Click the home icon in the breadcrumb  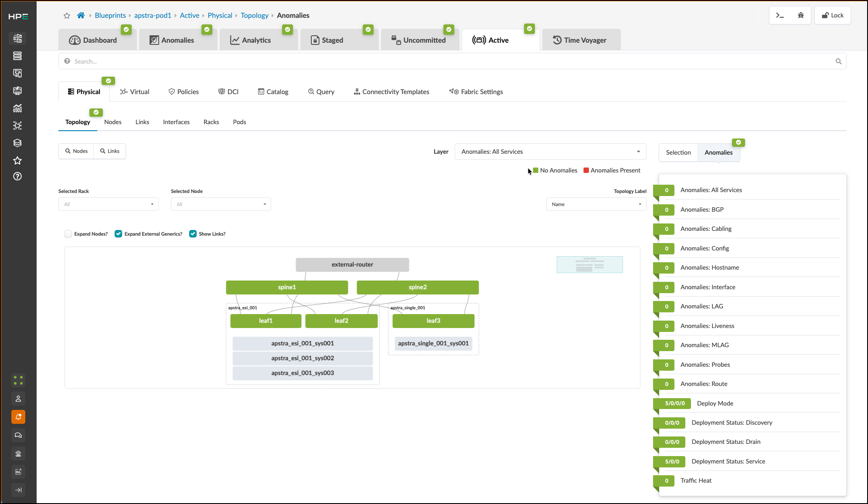(81, 15)
